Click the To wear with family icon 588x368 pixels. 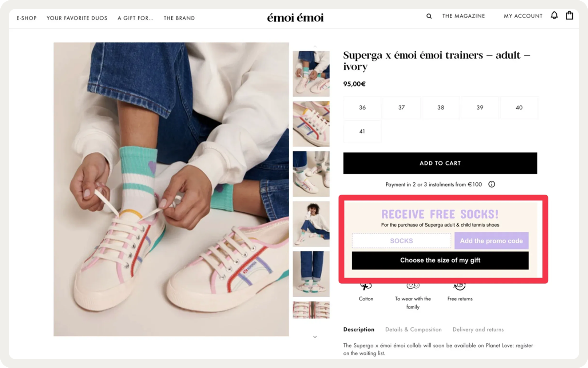[x=413, y=286]
